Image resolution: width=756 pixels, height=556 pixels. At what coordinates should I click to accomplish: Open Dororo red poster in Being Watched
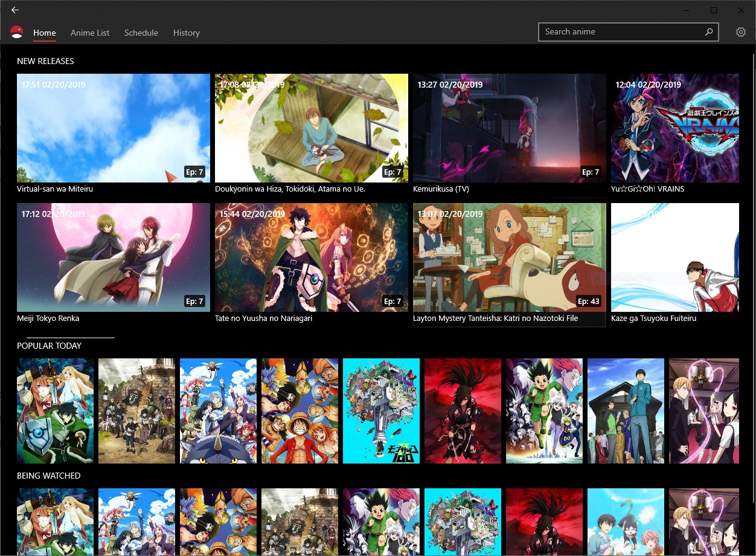(x=544, y=522)
